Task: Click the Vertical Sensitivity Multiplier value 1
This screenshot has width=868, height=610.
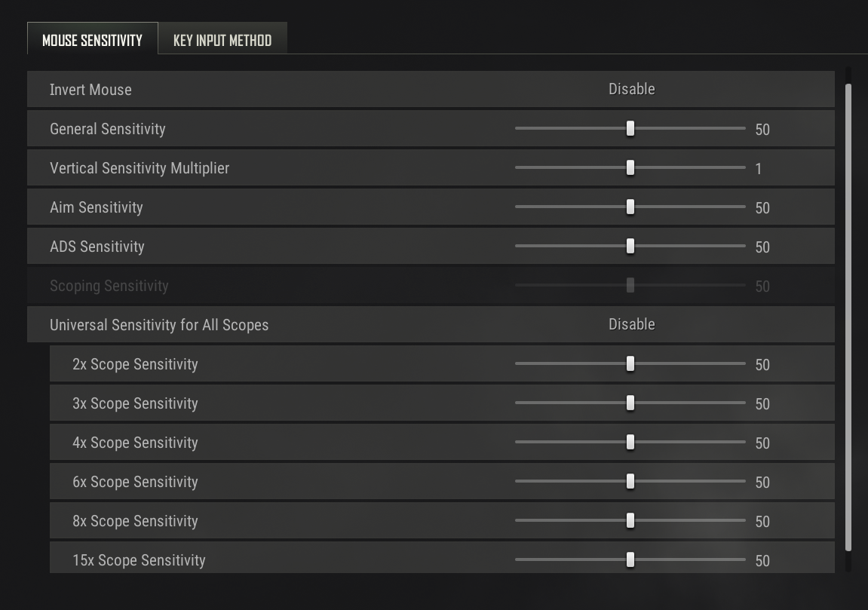Action: pyautogui.click(x=759, y=169)
